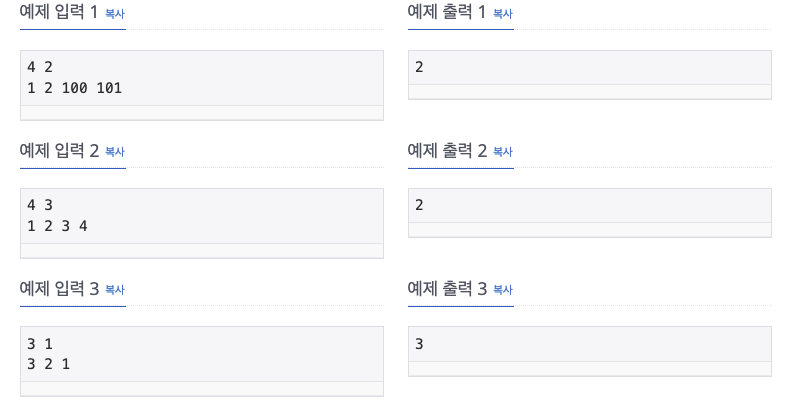Viewport: 791px width, 401px height.
Task: Click the '4 3' line in input 2
Action: point(40,205)
